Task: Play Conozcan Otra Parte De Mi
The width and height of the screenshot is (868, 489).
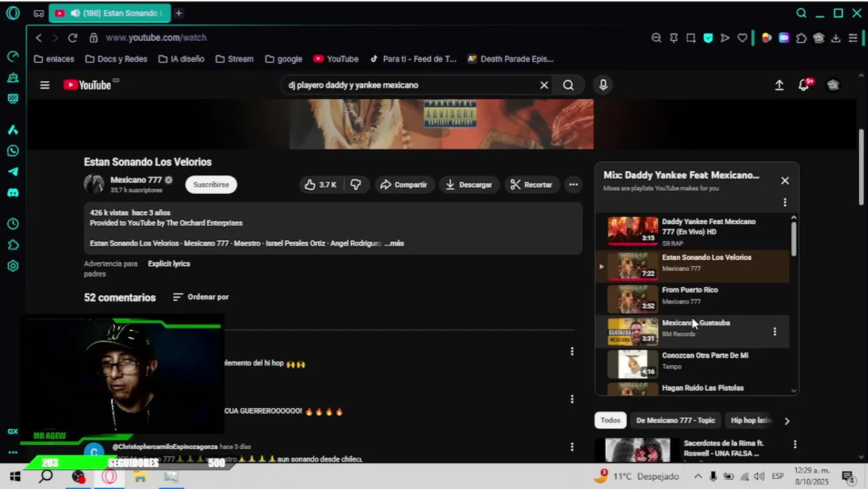Action: 693,364
